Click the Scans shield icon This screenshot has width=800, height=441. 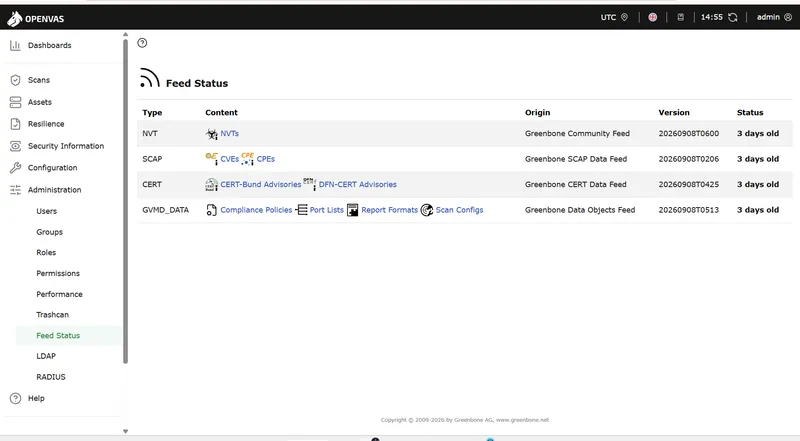[x=15, y=80]
